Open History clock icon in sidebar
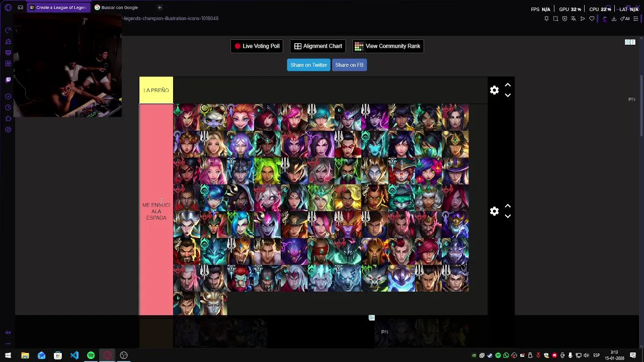 coord(8,107)
